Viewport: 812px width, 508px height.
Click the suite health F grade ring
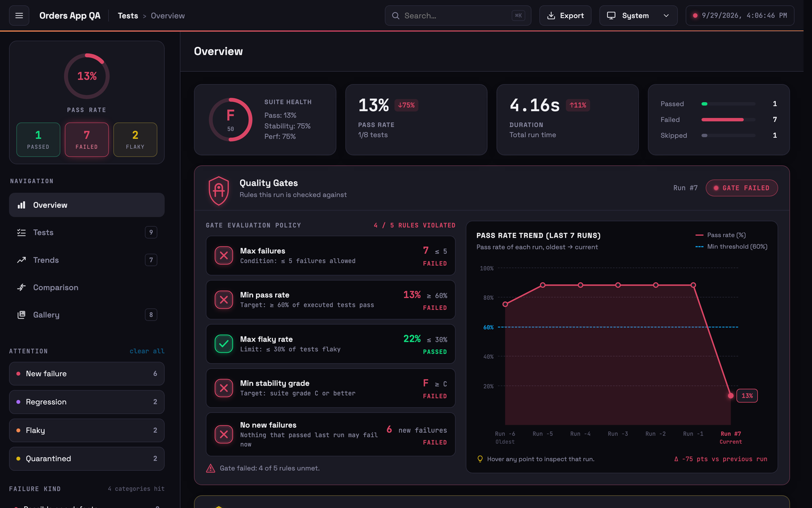click(231, 120)
